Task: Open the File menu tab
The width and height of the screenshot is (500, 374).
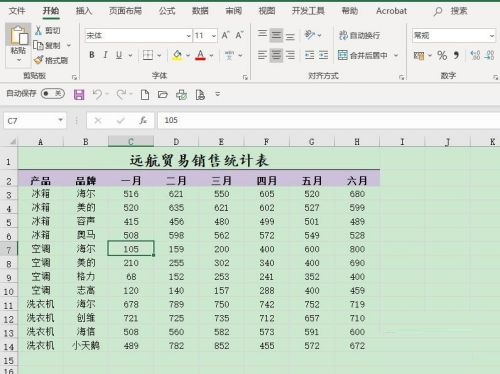Action: (x=17, y=11)
